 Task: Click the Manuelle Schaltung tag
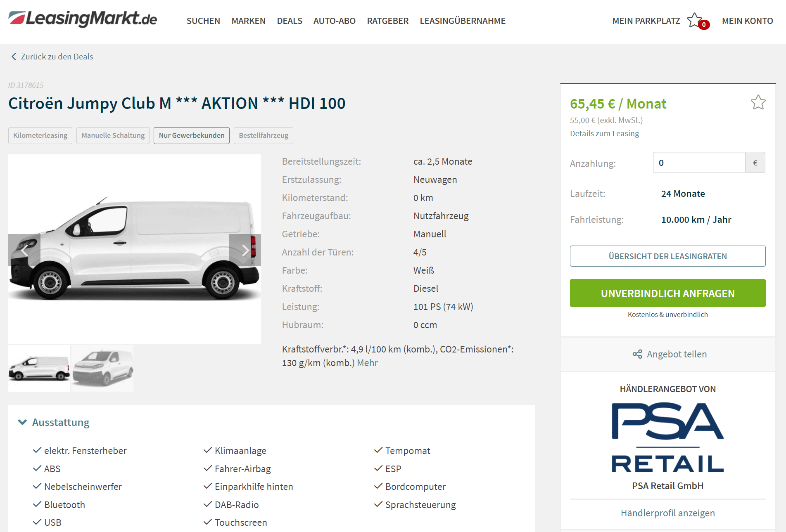(x=113, y=135)
